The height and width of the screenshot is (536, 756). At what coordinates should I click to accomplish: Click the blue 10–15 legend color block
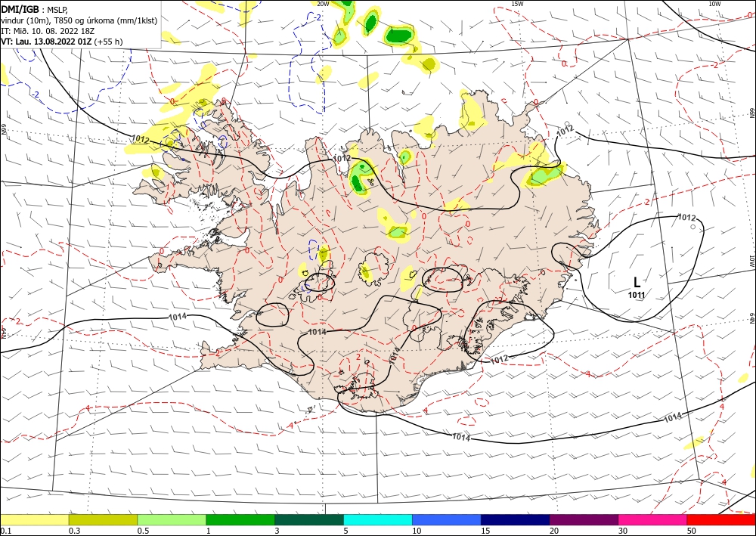tap(447, 519)
